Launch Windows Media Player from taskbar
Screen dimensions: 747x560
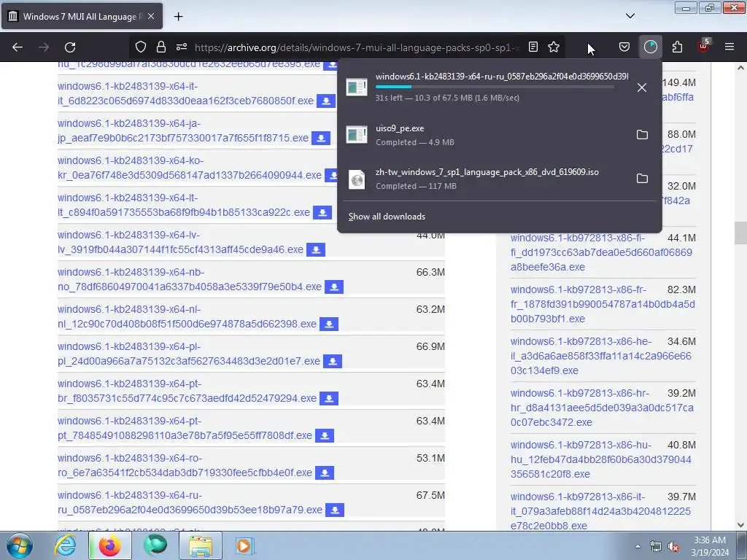pyautogui.click(x=244, y=545)
